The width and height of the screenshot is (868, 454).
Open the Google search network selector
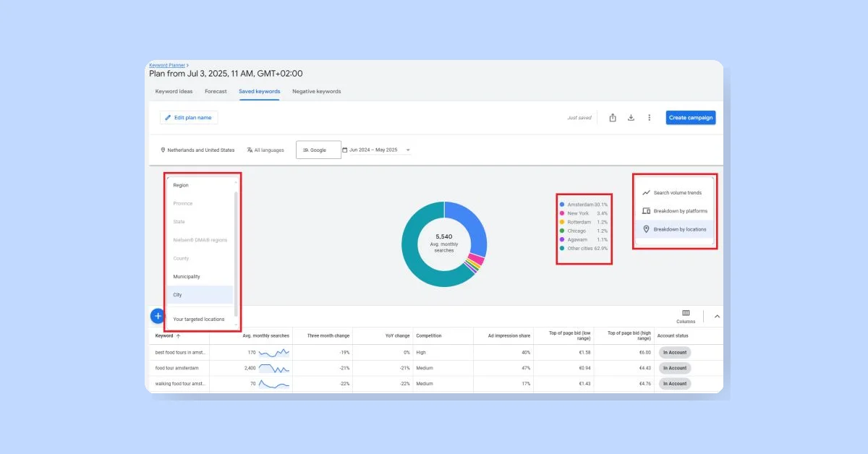point(318,150)
